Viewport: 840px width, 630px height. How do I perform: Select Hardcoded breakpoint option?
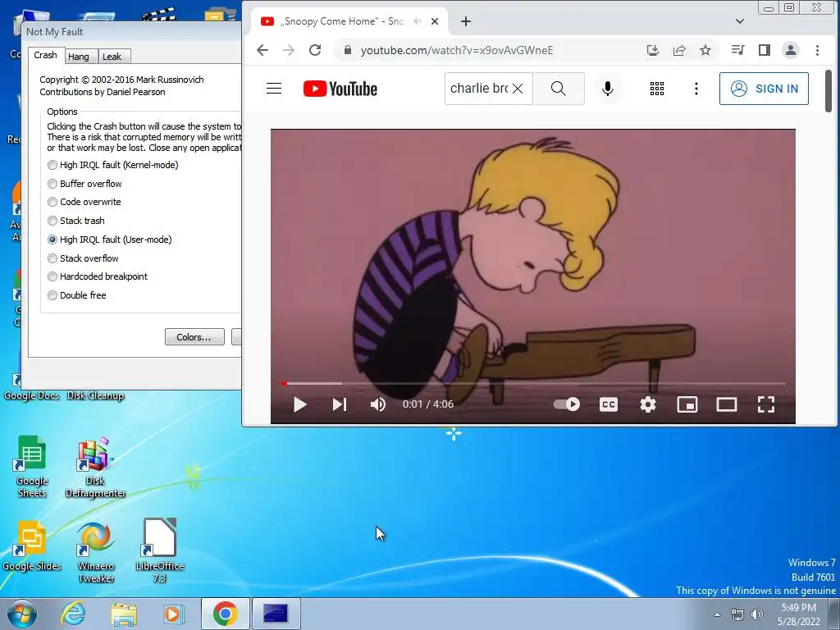click(98, 276)
